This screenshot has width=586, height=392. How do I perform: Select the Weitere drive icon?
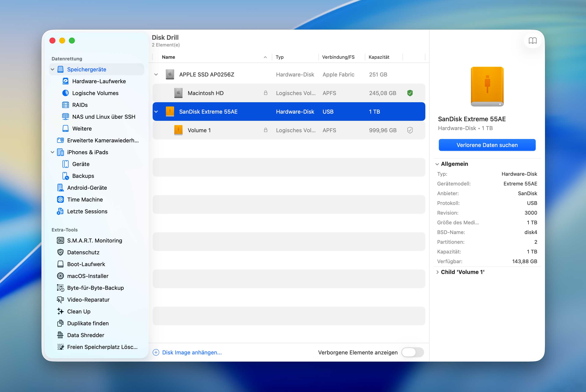click(x=65, y=128)
